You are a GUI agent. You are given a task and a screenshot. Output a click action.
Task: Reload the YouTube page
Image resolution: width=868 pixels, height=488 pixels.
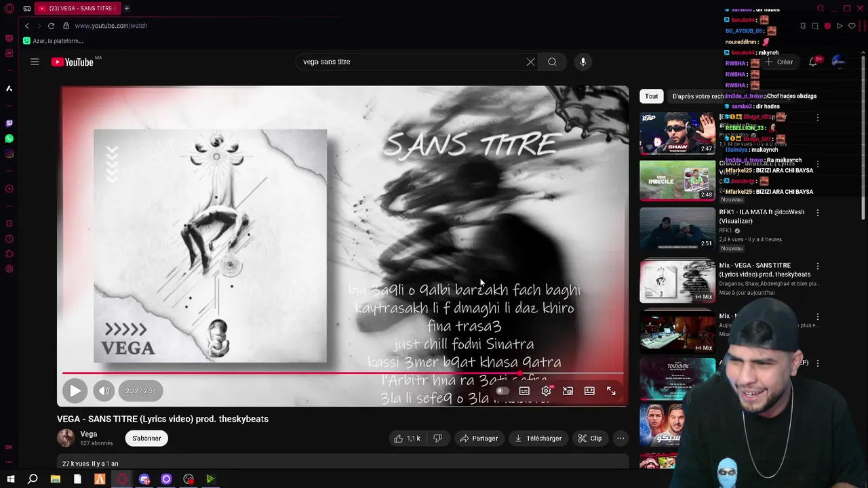pos(51,26)
